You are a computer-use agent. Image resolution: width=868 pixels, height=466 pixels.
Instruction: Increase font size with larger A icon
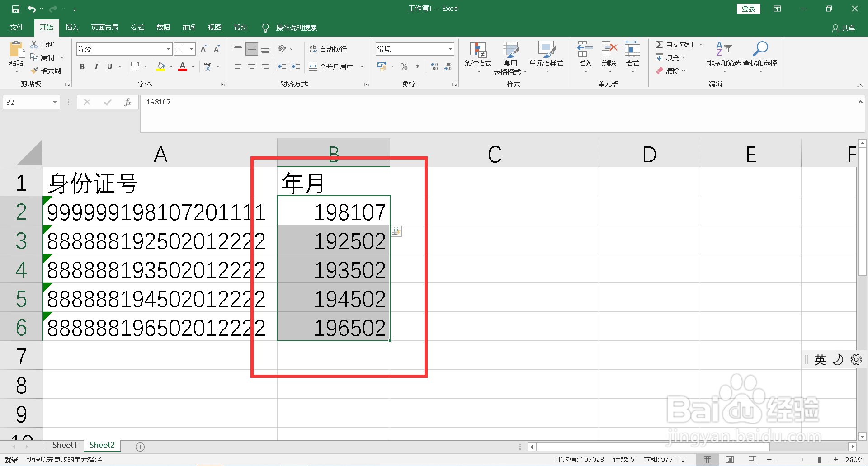[x=203, y=49]
